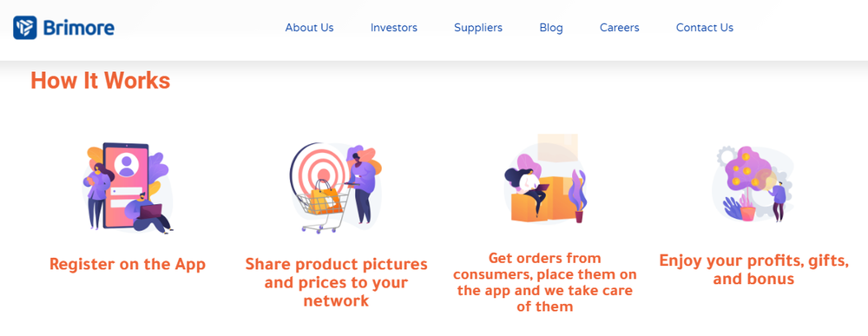This screenshot has height=336, width=868.
Task: Open the About Us page
Action: point(310,28)
